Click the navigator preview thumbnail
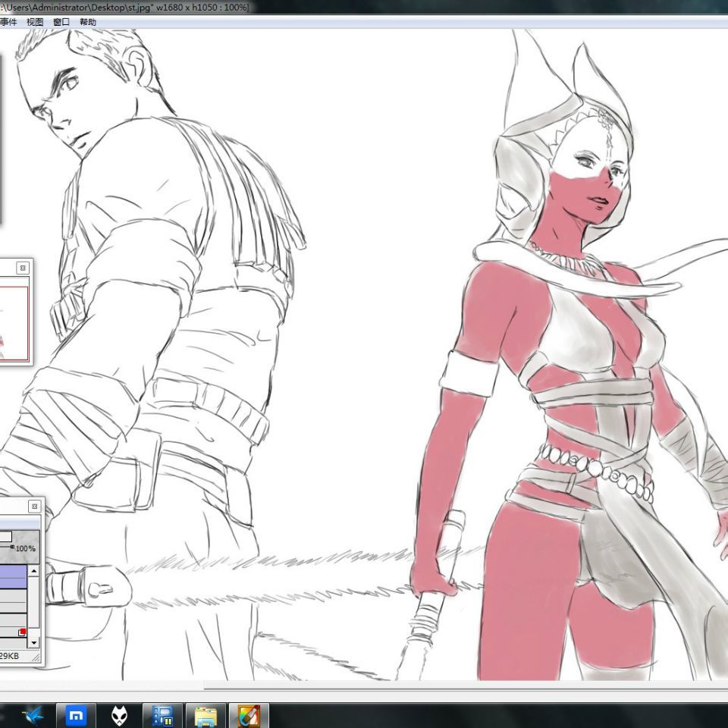Image resolution: width=728 pixels, height=728 pixels. coord(14,324)
